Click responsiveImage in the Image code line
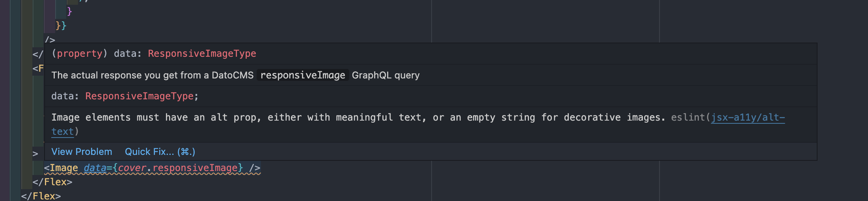Image resolution: width=868 pixels, height=201 pixels. click(x=195, y=168)
